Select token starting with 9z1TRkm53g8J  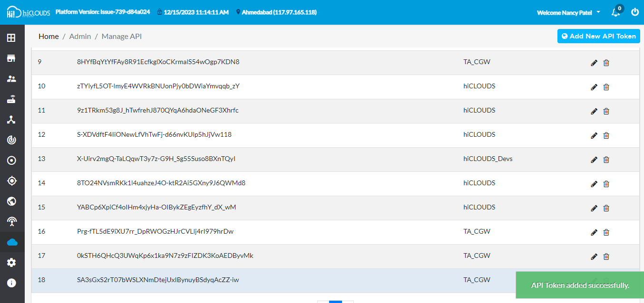(x=157, y=110)
